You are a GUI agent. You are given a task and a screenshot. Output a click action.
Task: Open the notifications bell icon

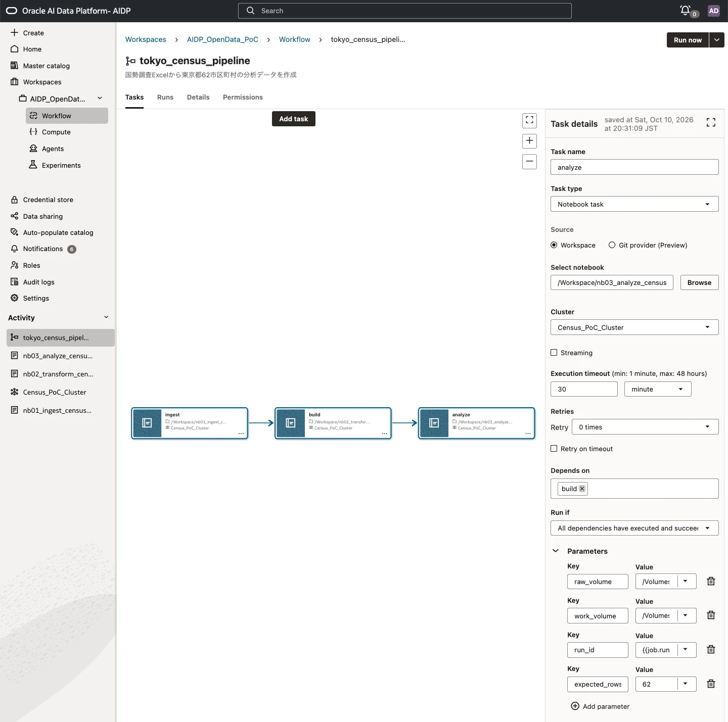(x=686, y=11)
